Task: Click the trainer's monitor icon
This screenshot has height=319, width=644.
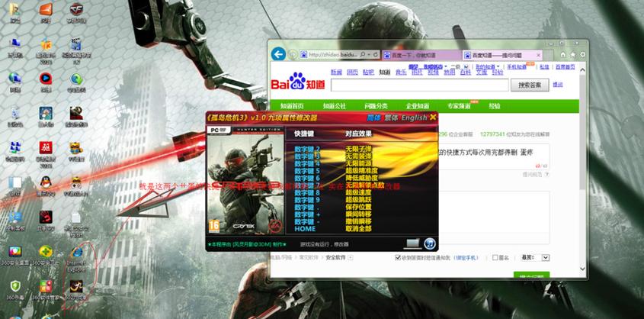Action: [x=412, y=243]
